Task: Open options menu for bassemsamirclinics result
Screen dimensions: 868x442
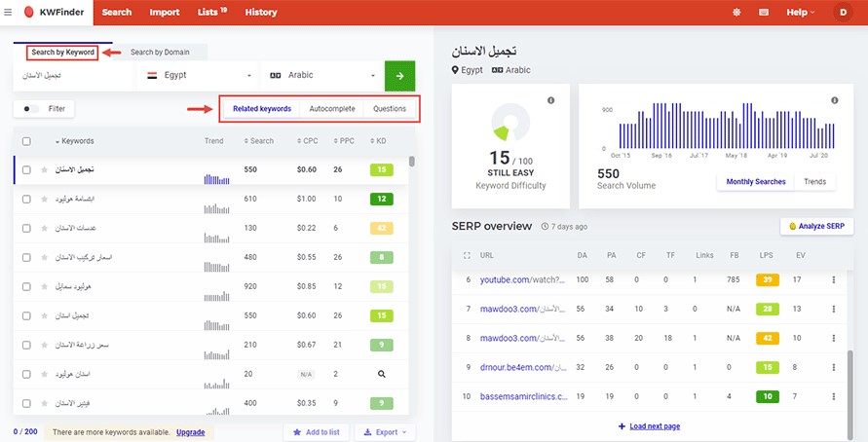Action: pos(834,396)
